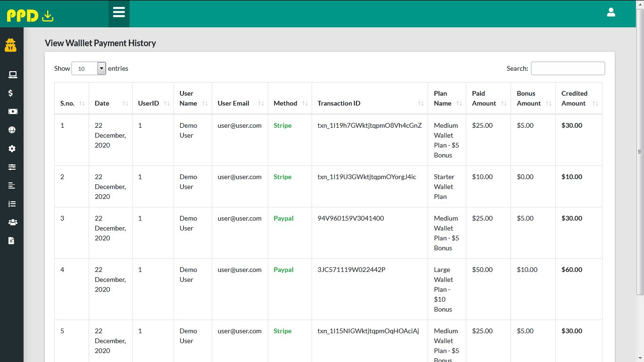Open the dollar sign sidebar icon
Screen dimensions: 644x362
11,93
